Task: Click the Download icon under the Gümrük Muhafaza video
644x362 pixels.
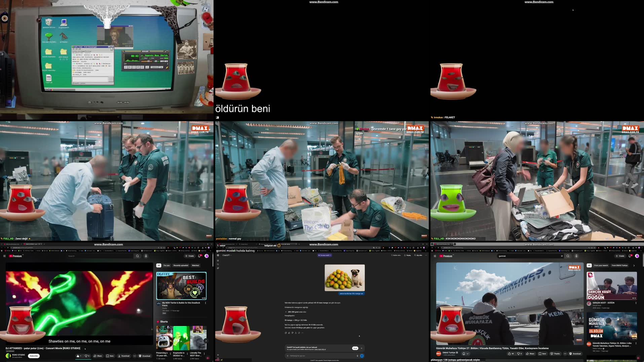Action: click(576, 354)
